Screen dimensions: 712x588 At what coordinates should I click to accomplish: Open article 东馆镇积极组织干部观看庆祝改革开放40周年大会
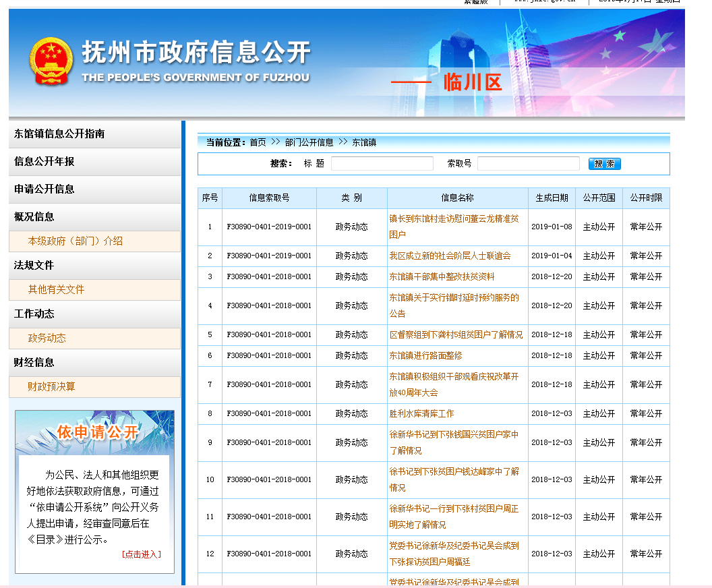[454, 384]
